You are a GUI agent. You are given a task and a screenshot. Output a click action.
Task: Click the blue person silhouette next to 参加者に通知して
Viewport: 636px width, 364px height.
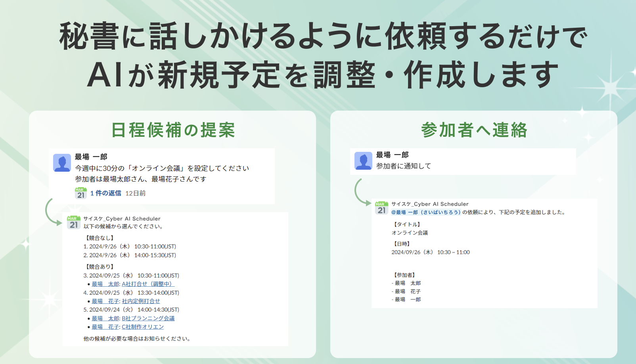[x=364, y=160]
